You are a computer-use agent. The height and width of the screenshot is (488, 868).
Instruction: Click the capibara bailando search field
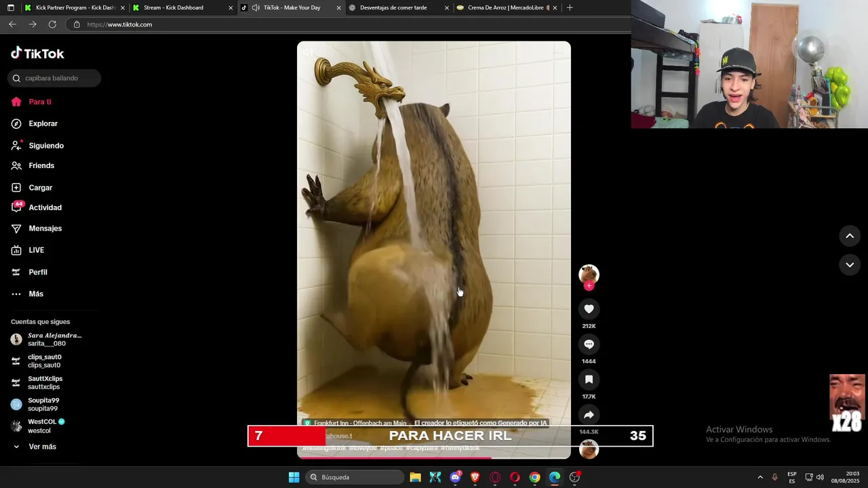(x=54, y=78)
